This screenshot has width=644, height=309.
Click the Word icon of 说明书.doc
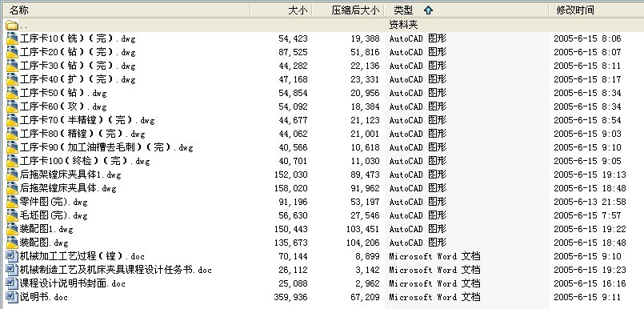coord(12,296)
